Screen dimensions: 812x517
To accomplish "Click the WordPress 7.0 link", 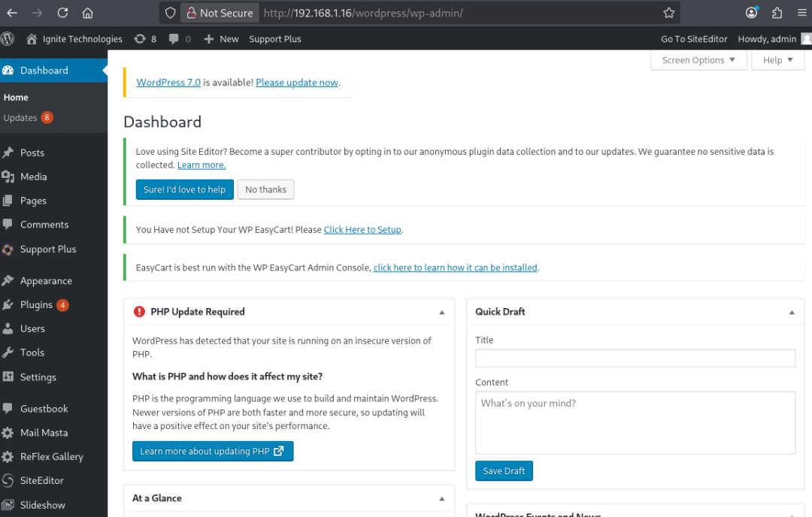I will click(168, 83).
